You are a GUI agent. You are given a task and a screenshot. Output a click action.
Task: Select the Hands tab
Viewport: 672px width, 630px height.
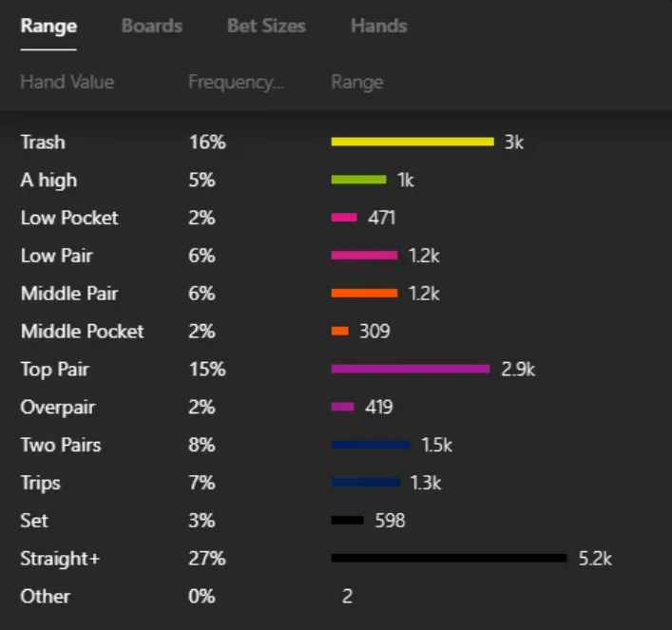click(x=378, y=26)
